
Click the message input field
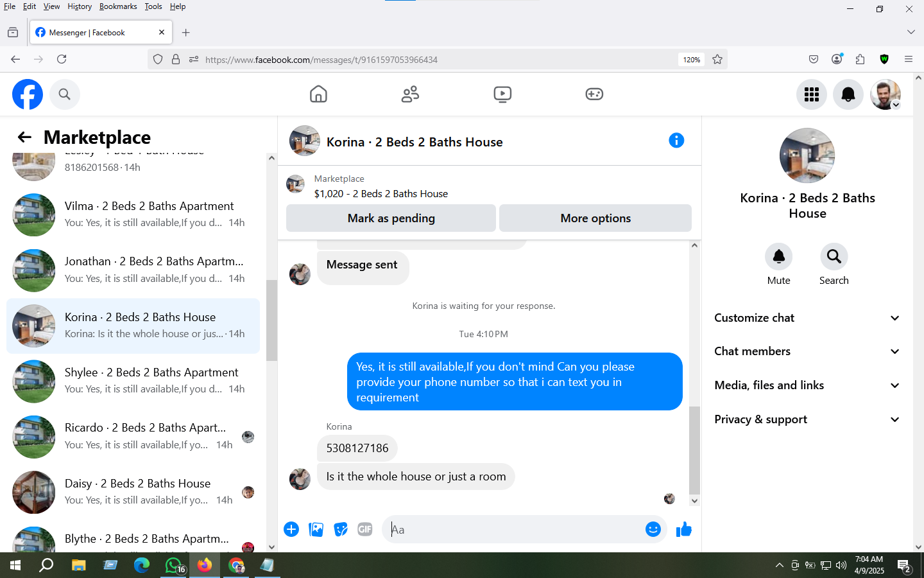(x=515, y=529)
